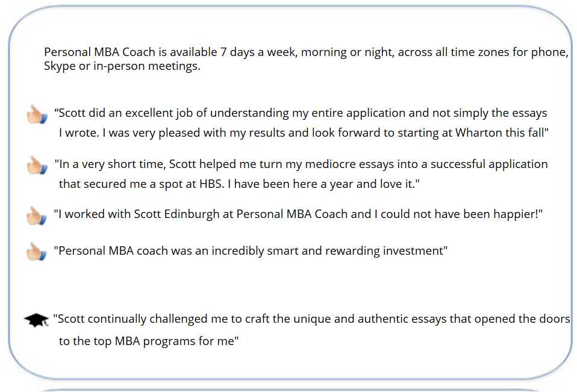Screen dimensions: 577x392
Task: Click the 'I worked with Scott Edinburgh' quote
Action: (298, 214)
